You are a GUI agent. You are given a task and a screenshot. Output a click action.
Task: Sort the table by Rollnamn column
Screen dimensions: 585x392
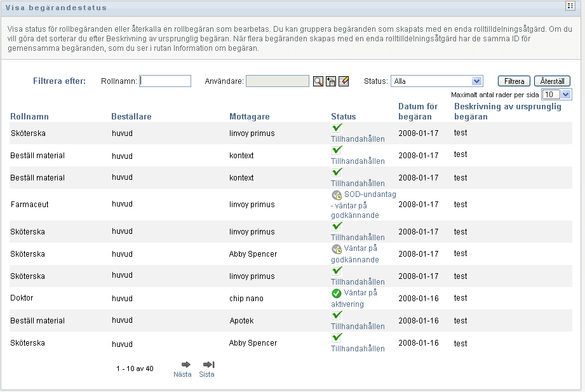[29, 117]
